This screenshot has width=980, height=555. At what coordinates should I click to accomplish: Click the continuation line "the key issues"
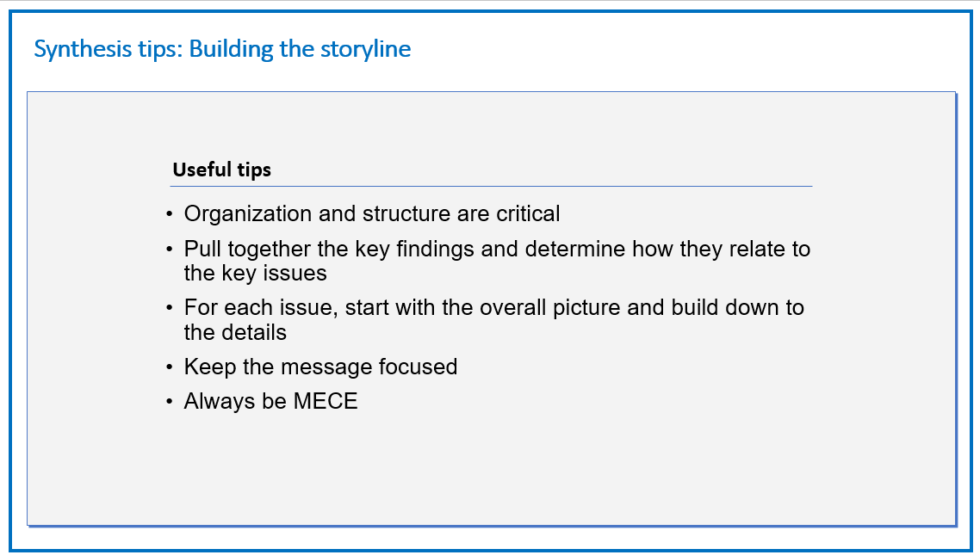pos(255,274)
